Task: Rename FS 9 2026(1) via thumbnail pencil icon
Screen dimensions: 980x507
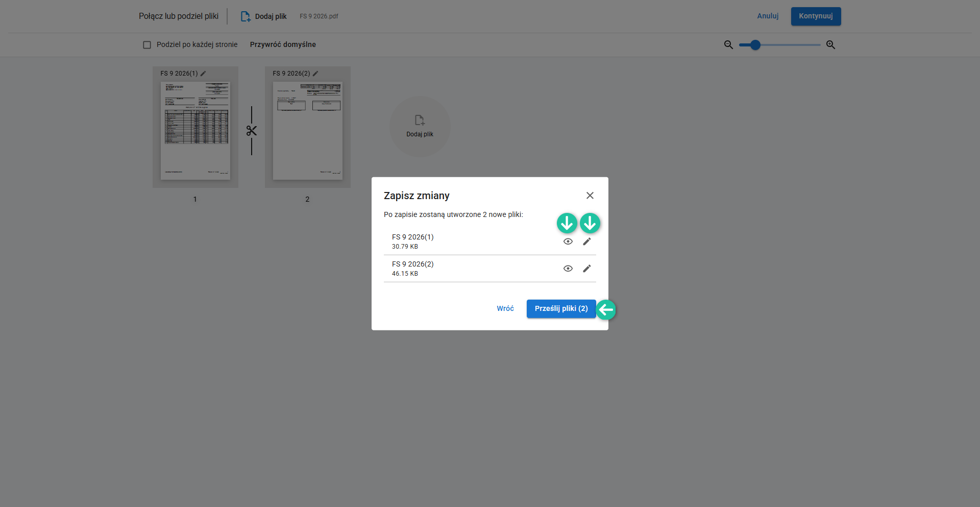Action: tap(203, 74)
